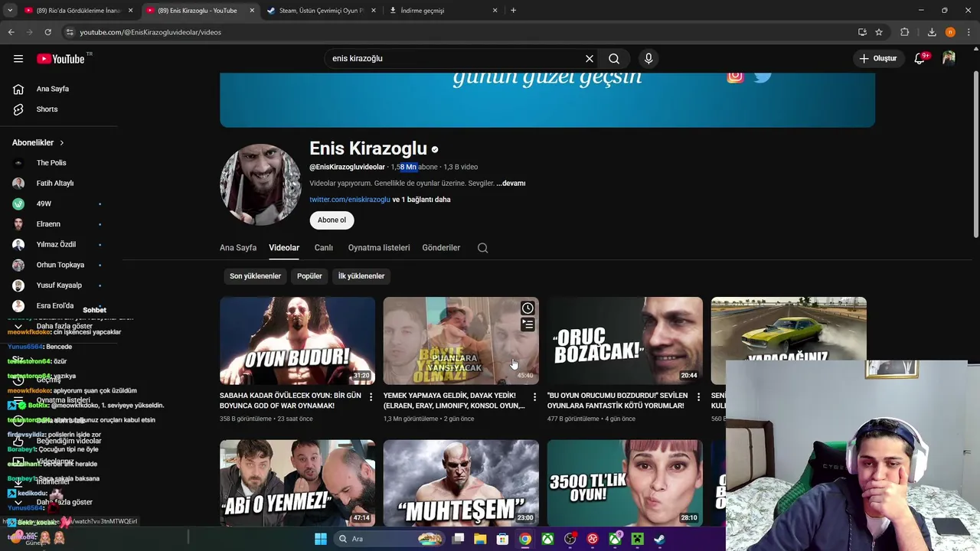Go back in Chrome
The width and height of the screenshot is (980, 551).
[x=11, y=32]
